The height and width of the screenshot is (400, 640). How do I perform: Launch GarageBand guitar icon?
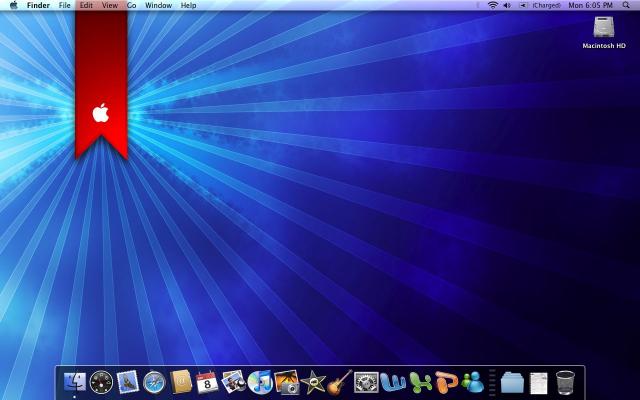(x=339, y=382)
